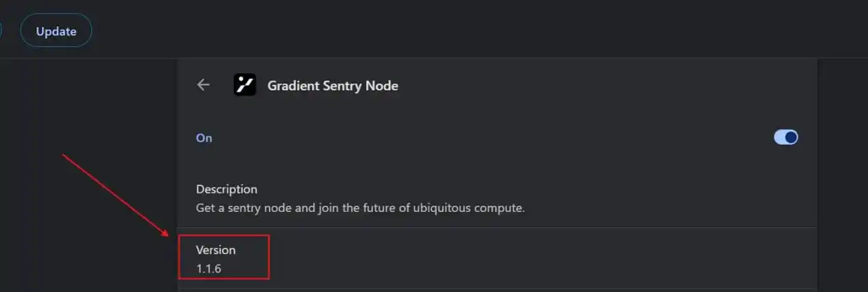Click the version number 1.1.6

click(x=209, y=269)
